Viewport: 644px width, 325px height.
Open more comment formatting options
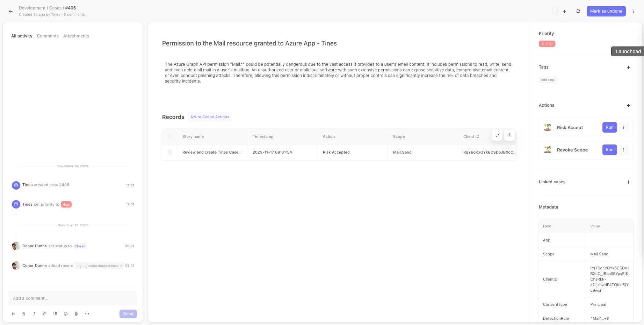click(x=87, y=314)
